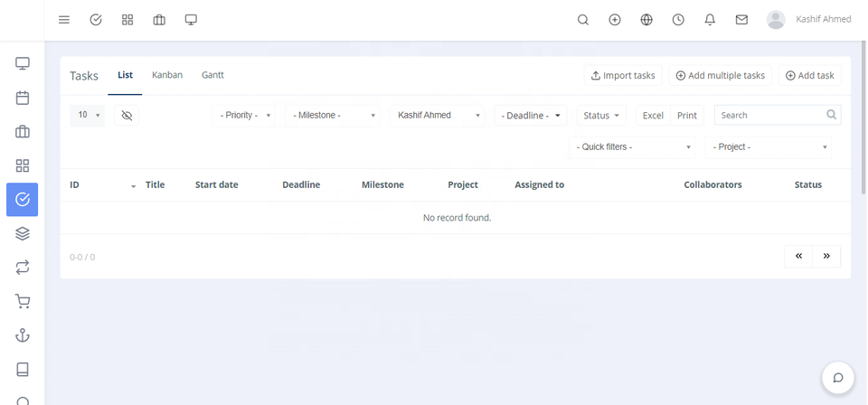
Task: Expand the Quick filters dropdown
Action: point(632,147)
